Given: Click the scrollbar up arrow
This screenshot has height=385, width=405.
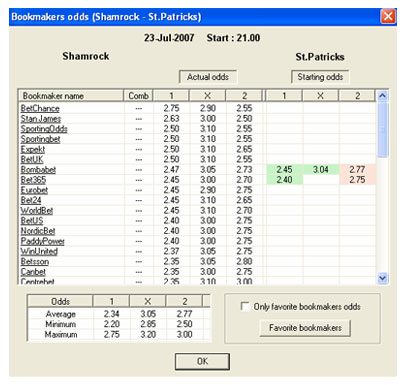Looking at the screenshot, I should point(382,96).
